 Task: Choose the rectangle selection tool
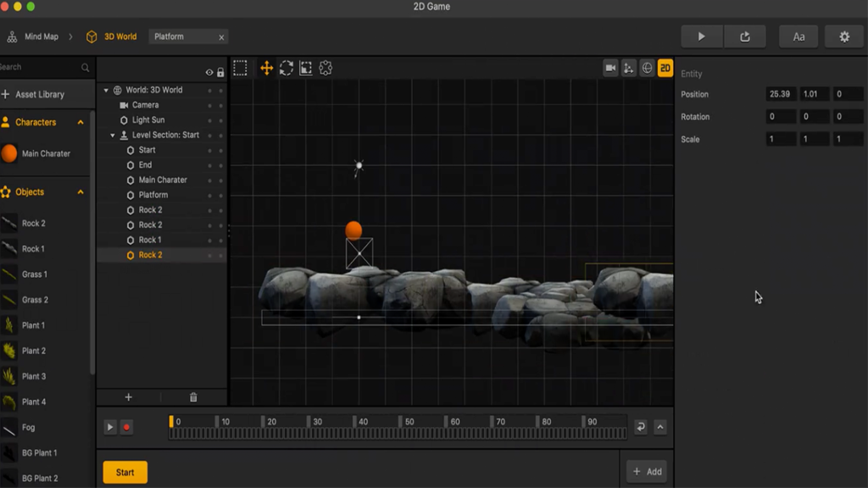pyautogui.click(x=241, y=69)
